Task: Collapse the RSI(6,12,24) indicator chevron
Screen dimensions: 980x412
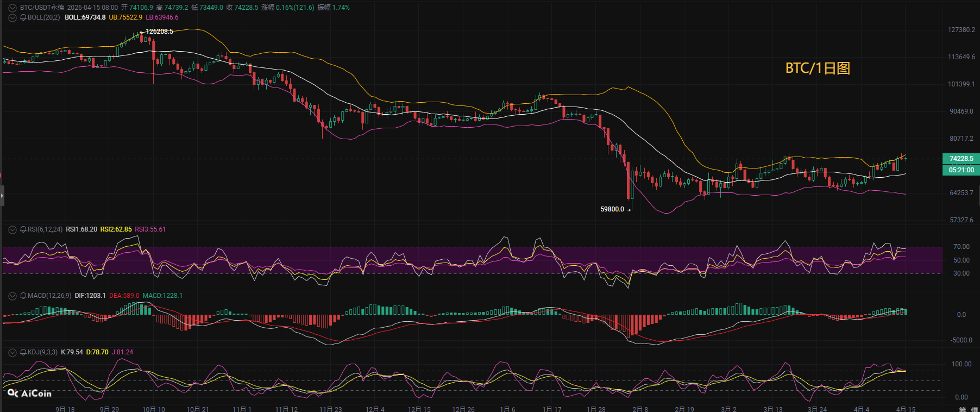Action: point(12,229)
